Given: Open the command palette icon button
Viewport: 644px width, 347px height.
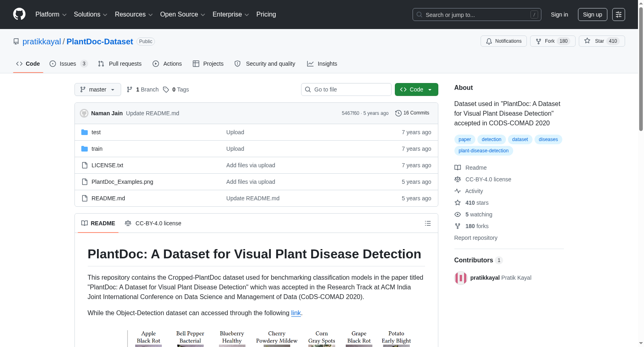Looking at the screenshot, I should coord(618,15).
